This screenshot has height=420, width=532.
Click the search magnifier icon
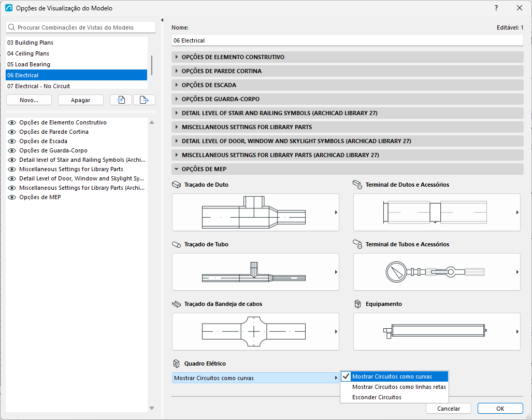11,27
